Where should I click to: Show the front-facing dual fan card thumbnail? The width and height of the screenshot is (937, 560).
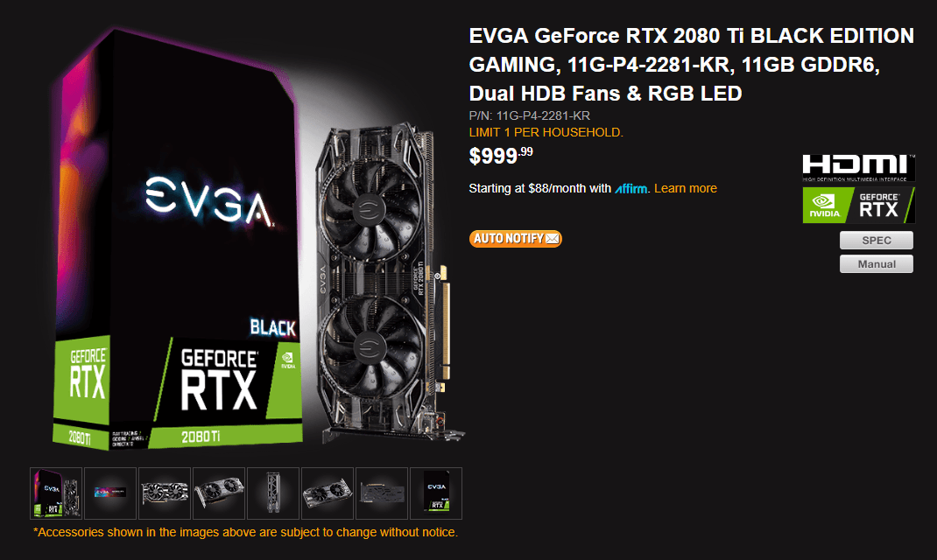pos(165,493)
